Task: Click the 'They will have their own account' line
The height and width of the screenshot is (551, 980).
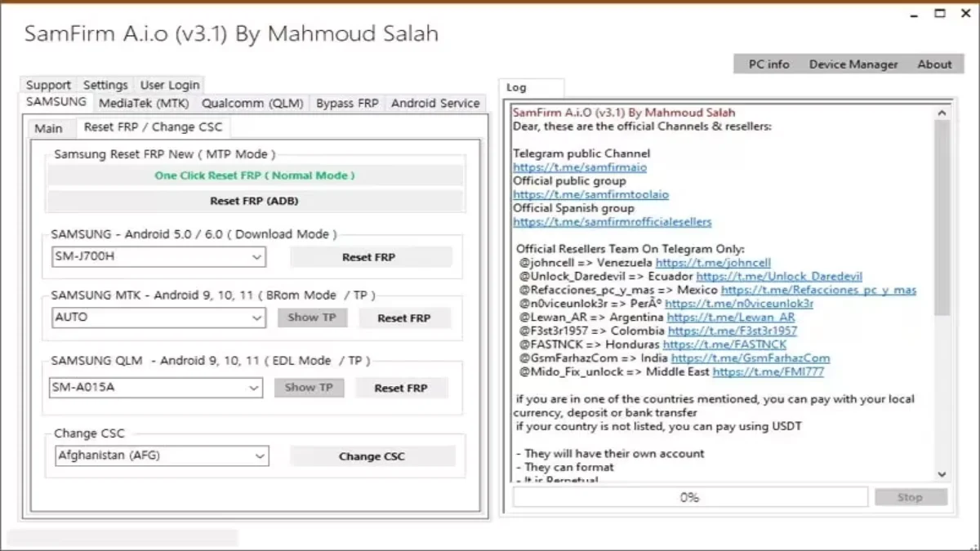Action: point(610,454)
